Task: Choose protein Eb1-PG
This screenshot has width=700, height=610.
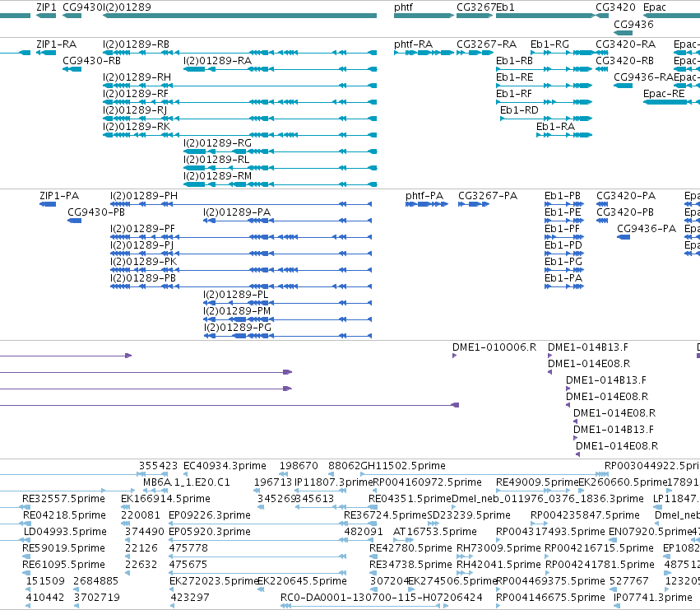Action: coord(563,262)
